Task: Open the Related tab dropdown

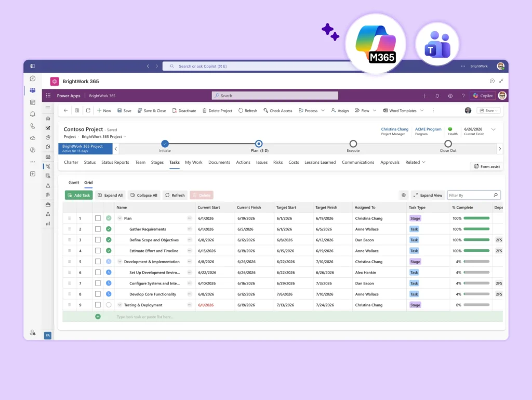Action: coord(415,162)
